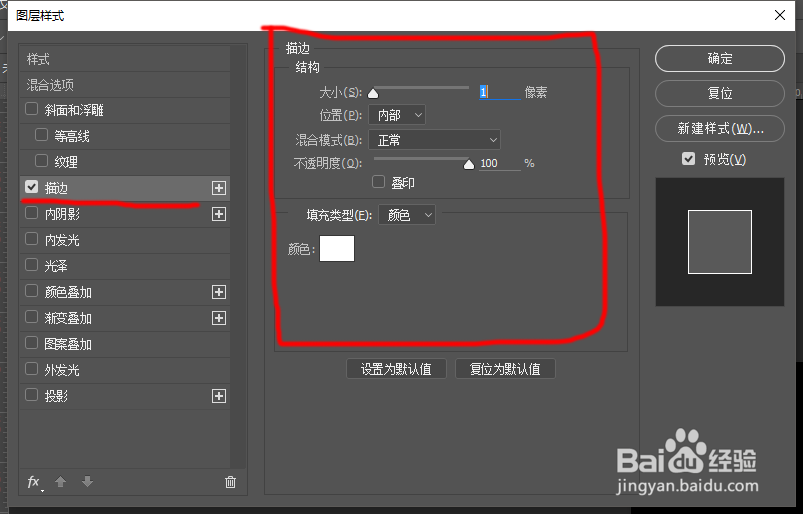Enable the 等高线 checkbox

point(41,135)
